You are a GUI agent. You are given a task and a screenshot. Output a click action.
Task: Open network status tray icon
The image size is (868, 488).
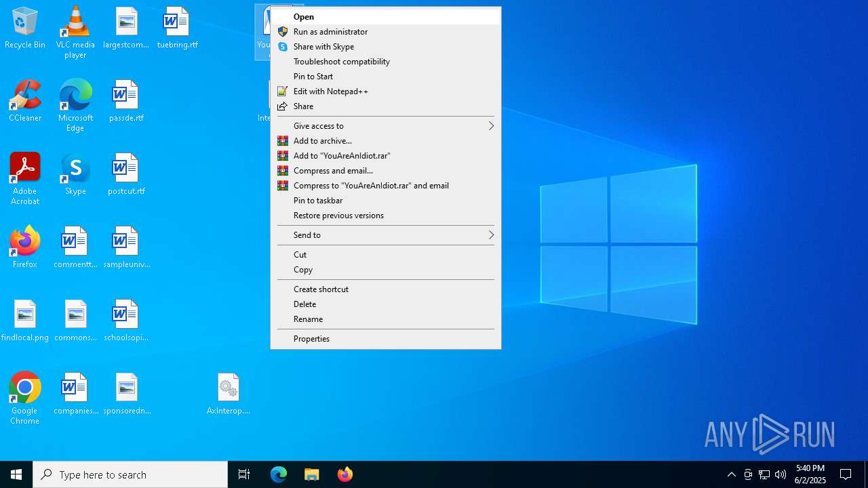click(764, 474)
